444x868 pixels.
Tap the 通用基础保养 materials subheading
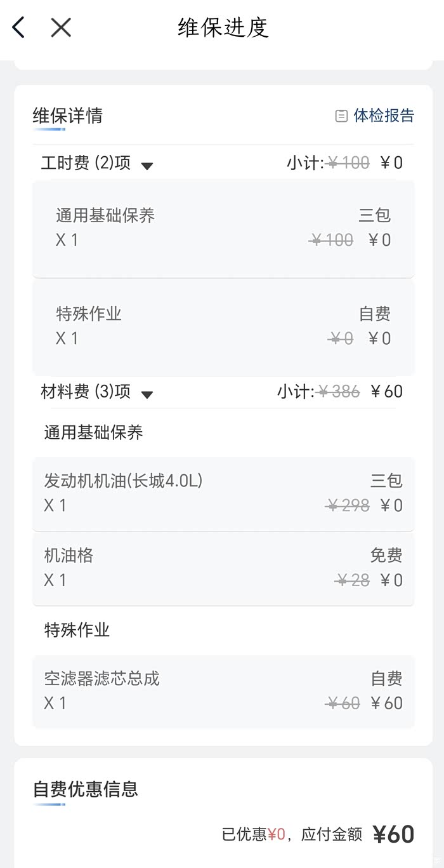[94, 432]
